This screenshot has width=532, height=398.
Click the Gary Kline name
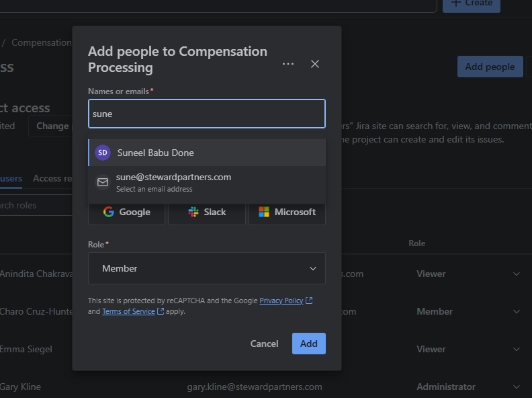(x=20, y=387)
